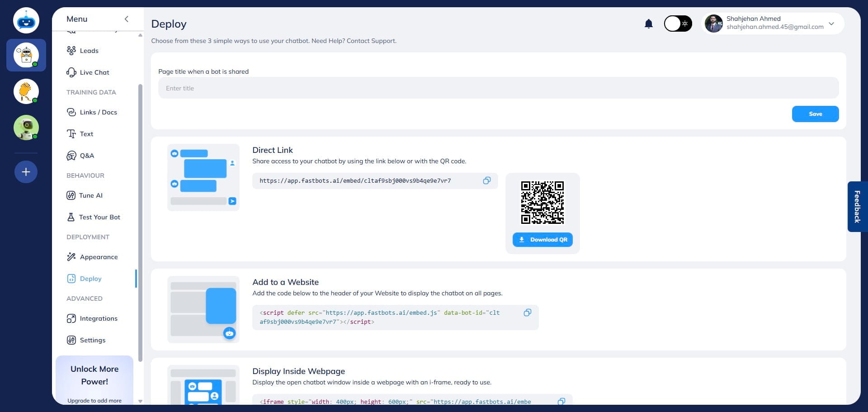
Task: Click the Save button
Action: pyautogui.click(x=815, y=114)
